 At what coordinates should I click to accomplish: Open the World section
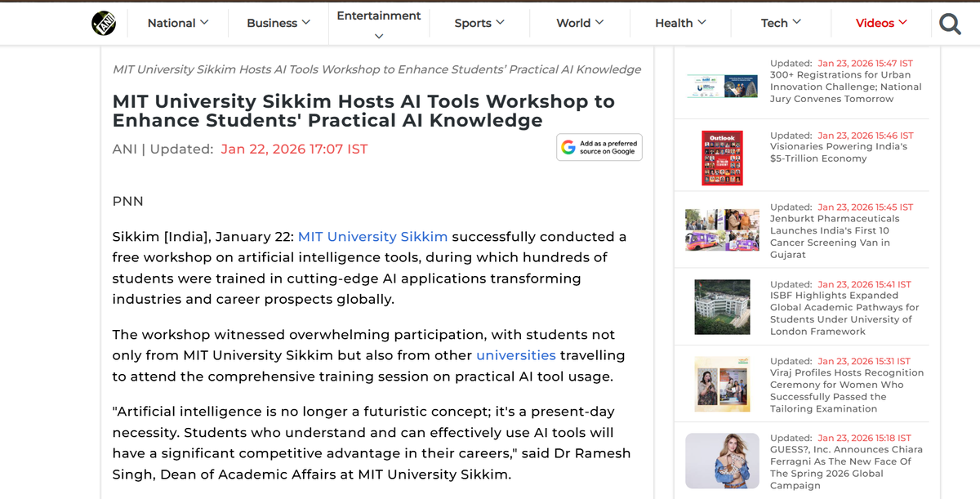point(573,23)
